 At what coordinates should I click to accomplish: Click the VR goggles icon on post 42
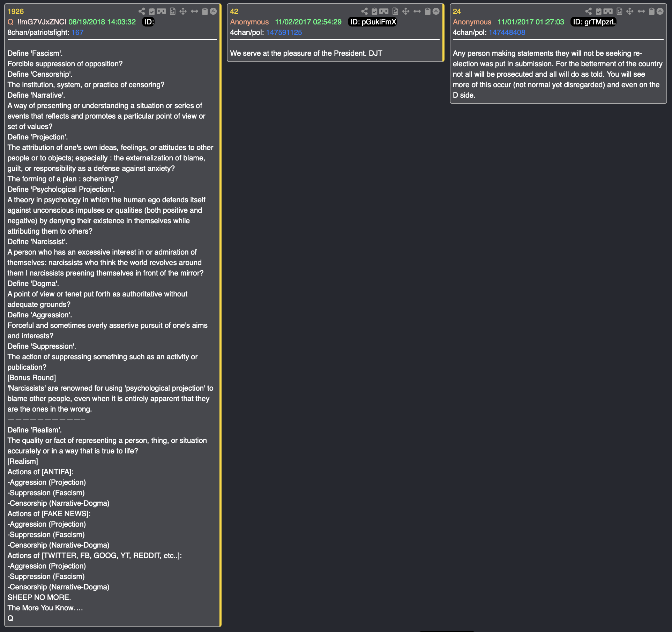tap(384, 12)
